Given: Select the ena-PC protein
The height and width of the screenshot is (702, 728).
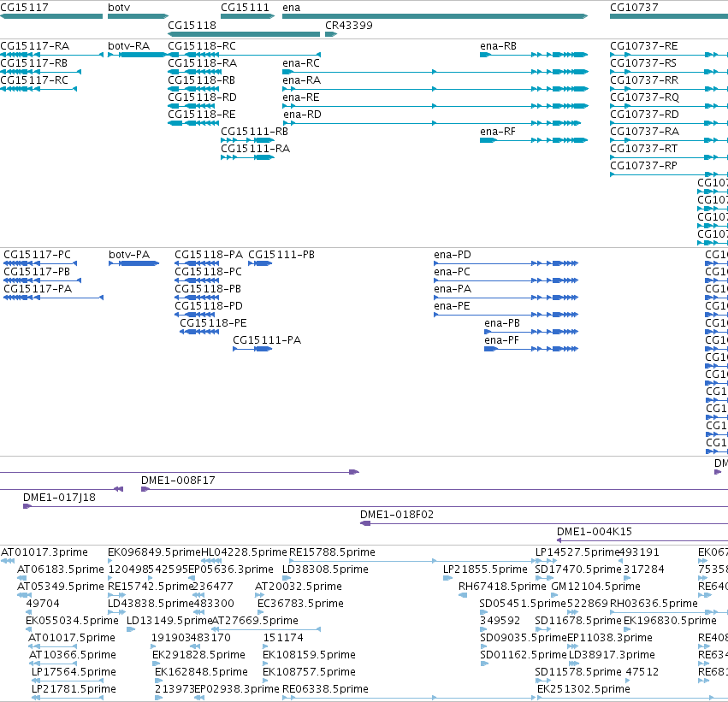Looking at the screenshot, I should pos(506,280).
